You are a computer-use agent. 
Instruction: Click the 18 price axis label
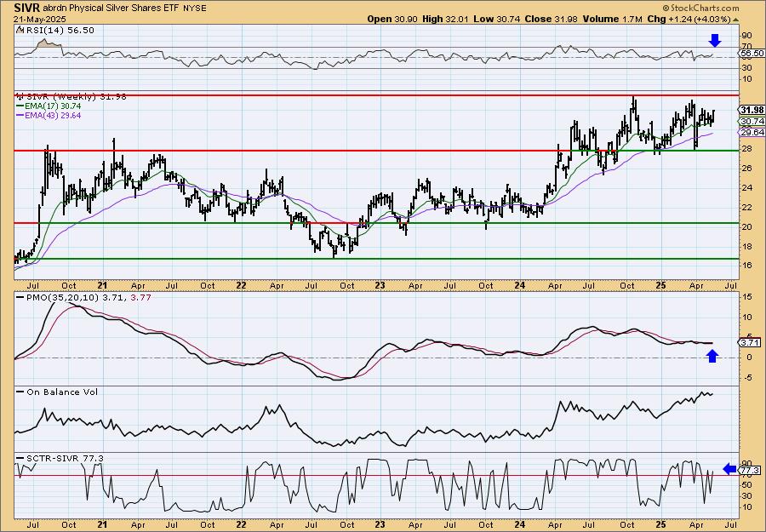[746, 246]
